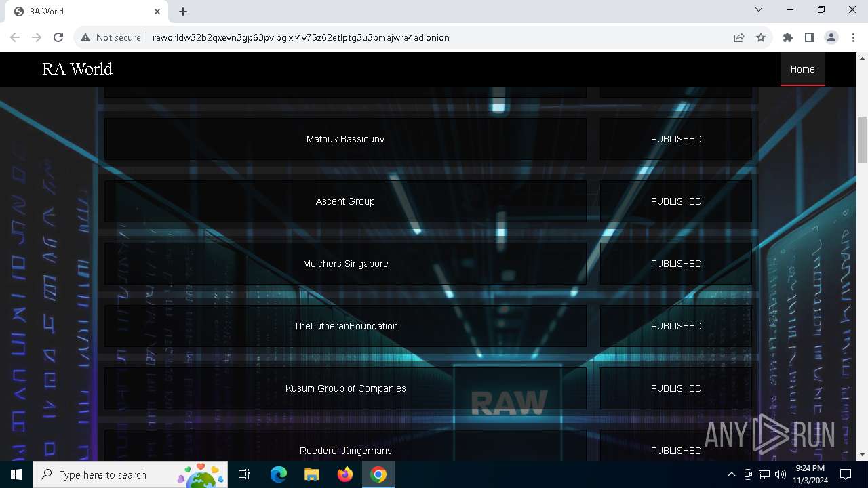
Task: Open the Kusum Group of Companies entry
Action: tap(345, 388)
